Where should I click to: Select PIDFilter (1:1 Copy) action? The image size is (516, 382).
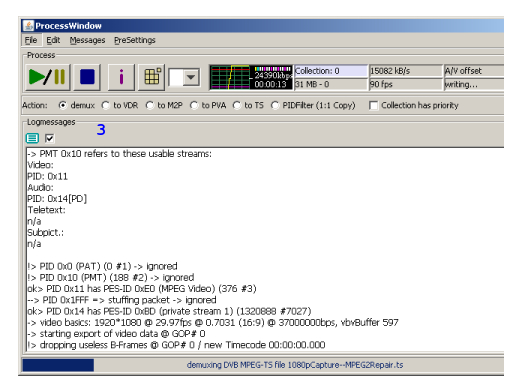click(275, 105)
